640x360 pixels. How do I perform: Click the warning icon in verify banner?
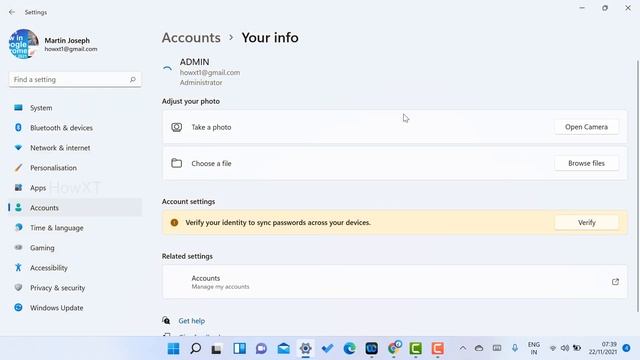click(x=174, y=222)
